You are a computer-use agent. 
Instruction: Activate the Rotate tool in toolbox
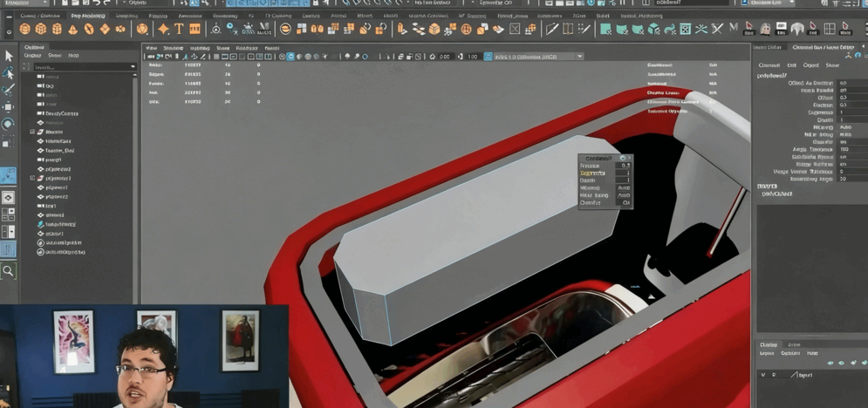(9, 124)
